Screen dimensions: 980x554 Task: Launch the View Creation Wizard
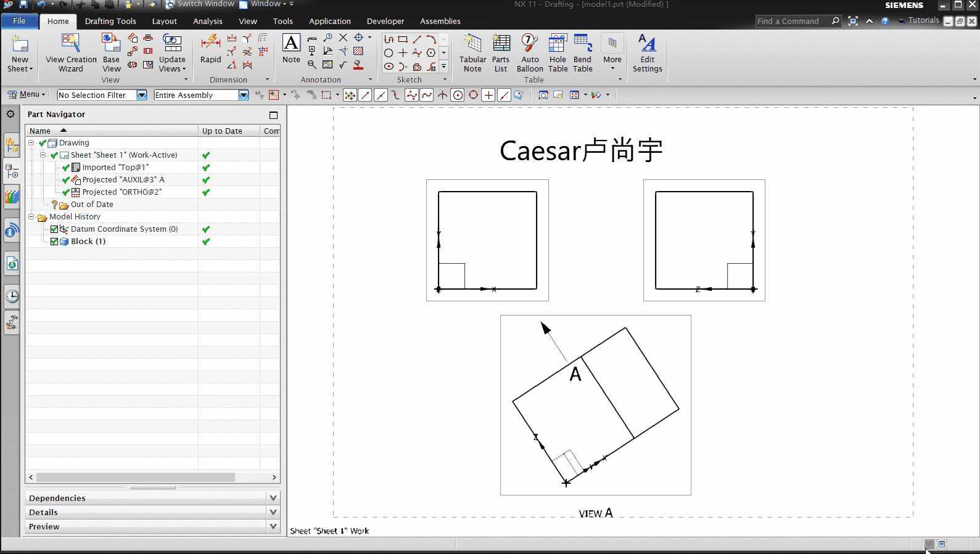(71, 53)
